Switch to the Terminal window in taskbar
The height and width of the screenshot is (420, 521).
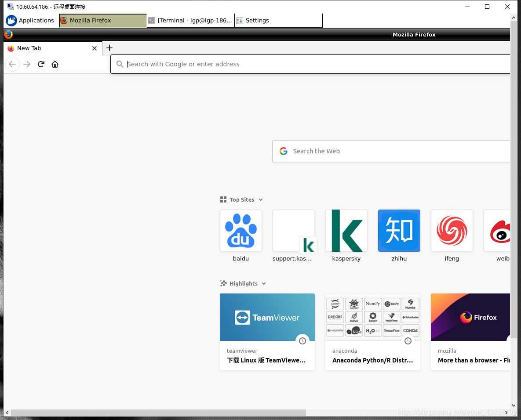click(190, 20)
